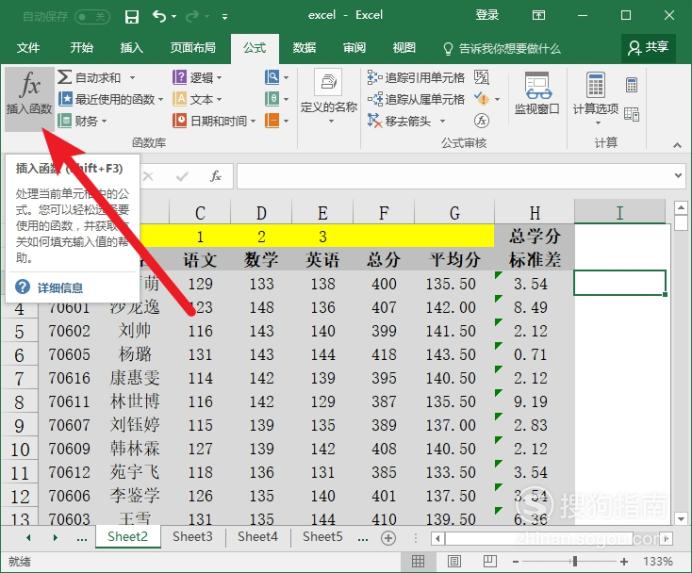692x573 pixels.
Task: Open the Watch Window
Action: 537,94
